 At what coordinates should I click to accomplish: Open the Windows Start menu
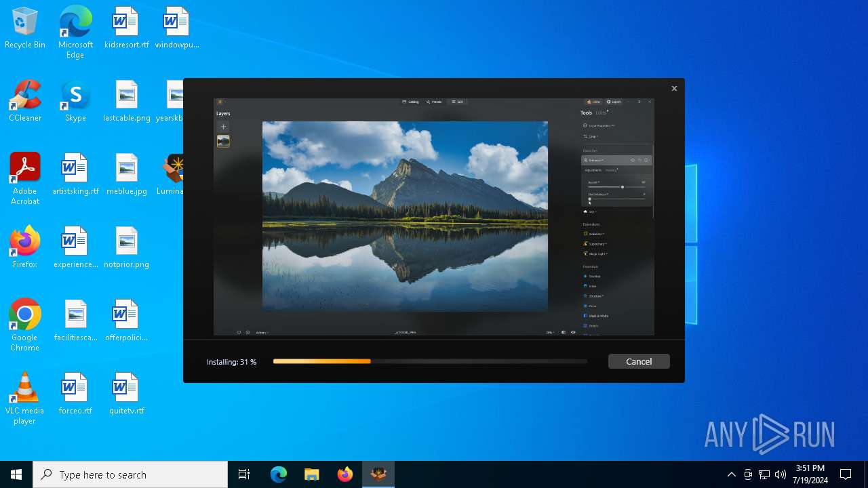point(16,474)
